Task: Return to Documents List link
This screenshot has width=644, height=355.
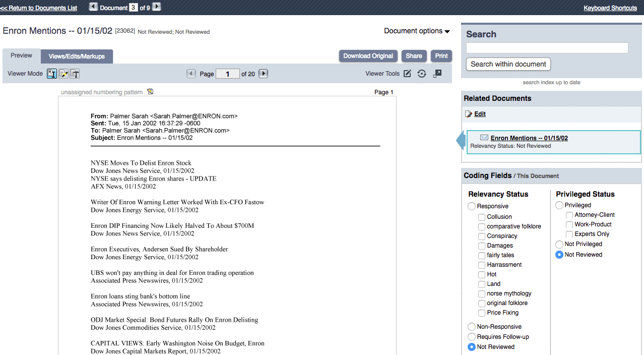Action: (39, 8)
